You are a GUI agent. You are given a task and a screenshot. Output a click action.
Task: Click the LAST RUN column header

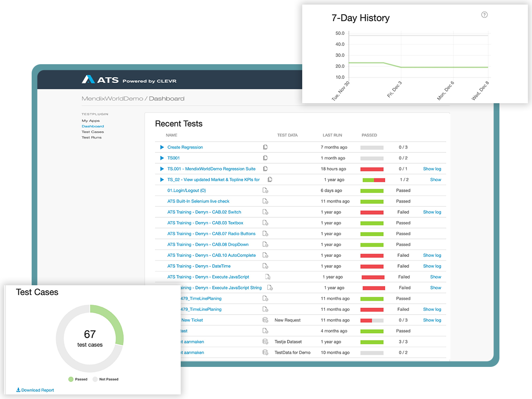332,135
